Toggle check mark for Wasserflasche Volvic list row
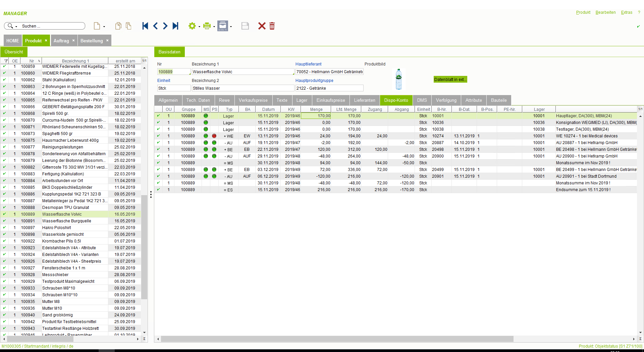Image resolution: width=644 pixels, height=352 pixels. coord(4,214)
